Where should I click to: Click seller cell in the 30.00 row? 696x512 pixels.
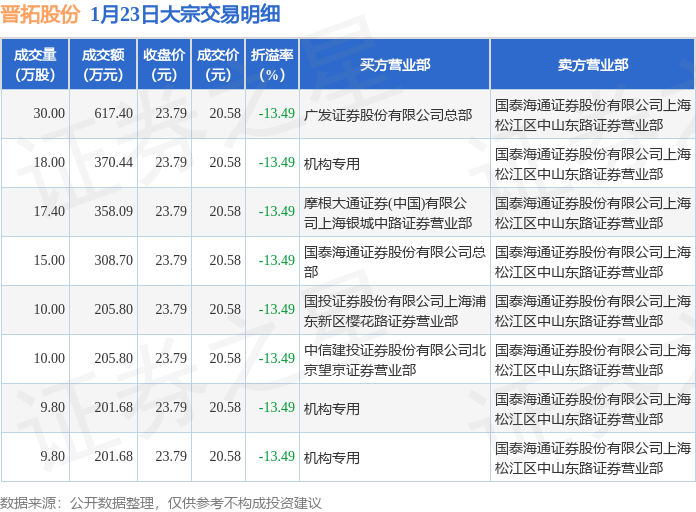593,115
